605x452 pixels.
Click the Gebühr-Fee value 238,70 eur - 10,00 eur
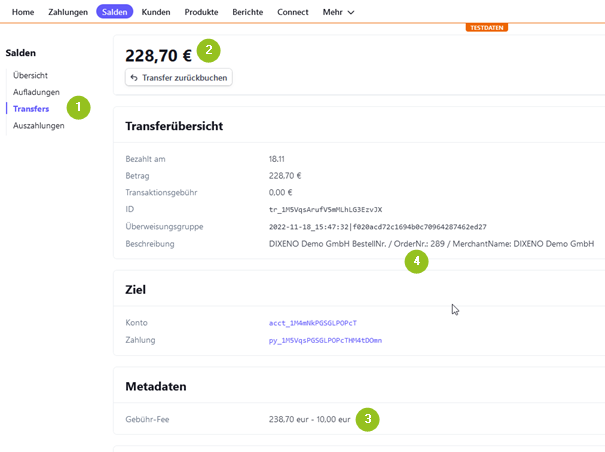[x=309, y=419]
